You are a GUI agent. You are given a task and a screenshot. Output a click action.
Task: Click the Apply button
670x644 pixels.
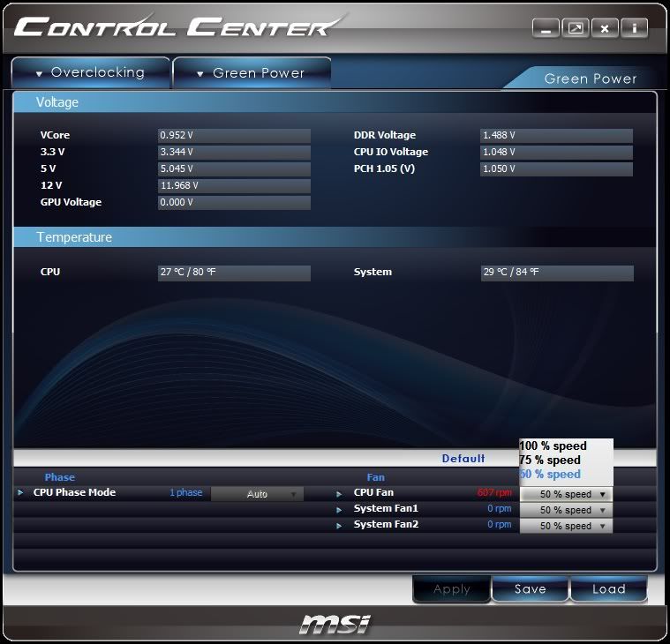(x=452, y=589)
